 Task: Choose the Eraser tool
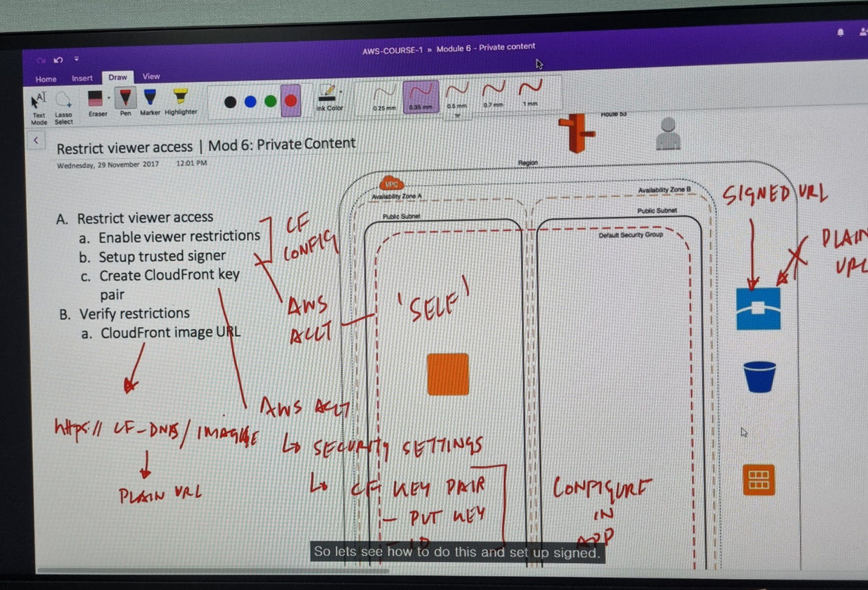coord(96,103)
